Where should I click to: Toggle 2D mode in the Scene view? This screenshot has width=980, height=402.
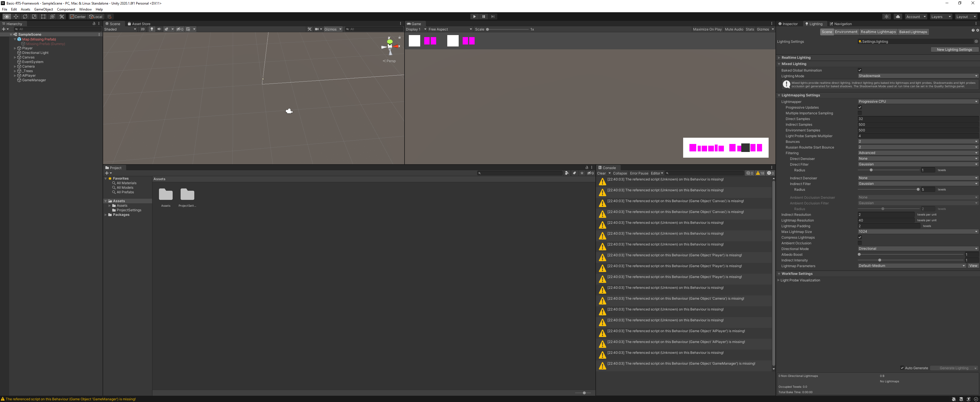coord(143,29)
